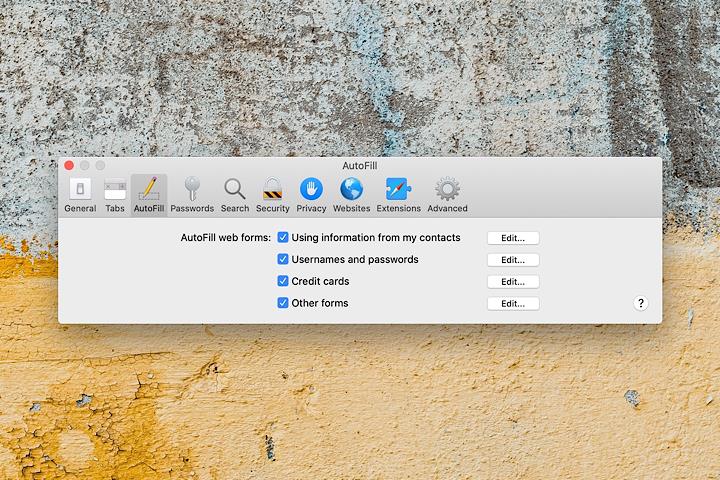This screenshot has height=480, width=720.
Task: Open the General preferences pane
Action: tap(80, 194)
